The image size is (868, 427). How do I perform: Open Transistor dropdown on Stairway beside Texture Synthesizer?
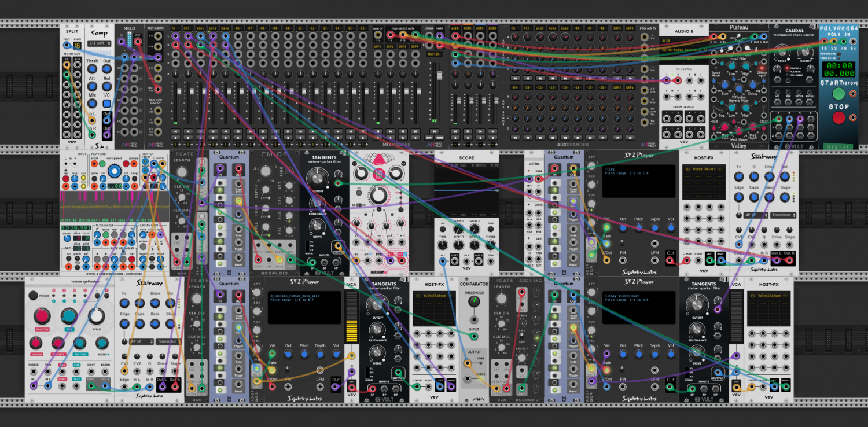click(167, 341)
